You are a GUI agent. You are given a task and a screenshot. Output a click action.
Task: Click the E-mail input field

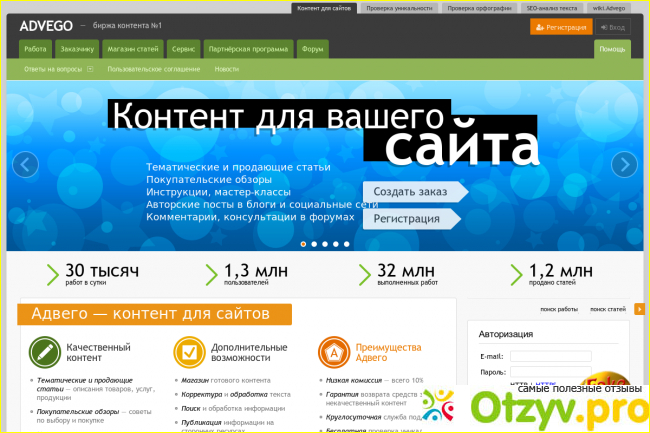550,356
